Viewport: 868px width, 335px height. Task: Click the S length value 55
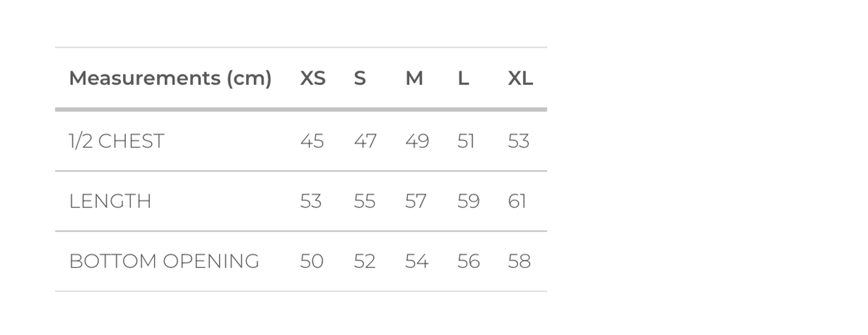pyautogui.click(x=365, y=201)
